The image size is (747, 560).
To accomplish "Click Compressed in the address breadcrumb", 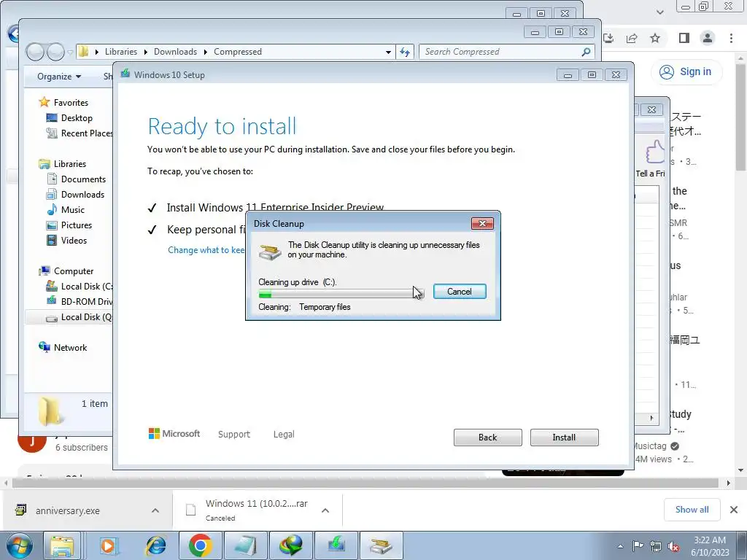I will (x=238, y=52).
